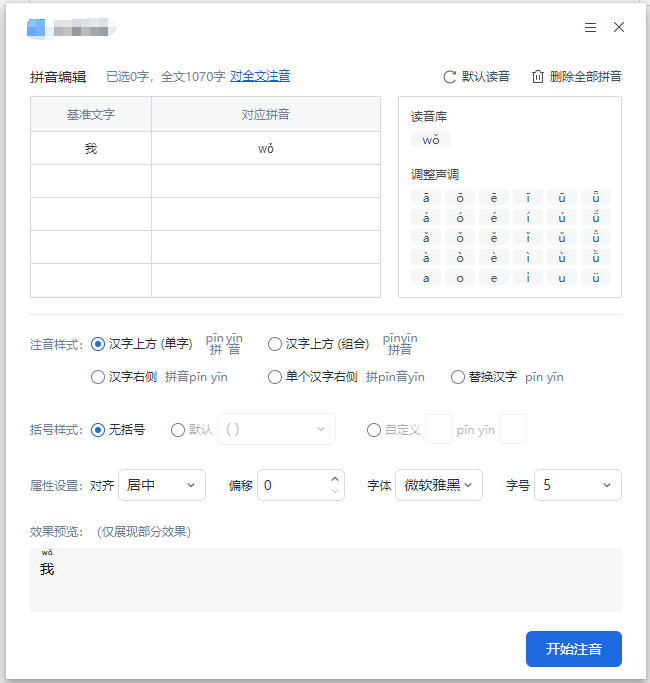Pick toneless letter i
This screenshot has height=683, width=650.
(x=528, y=277)
